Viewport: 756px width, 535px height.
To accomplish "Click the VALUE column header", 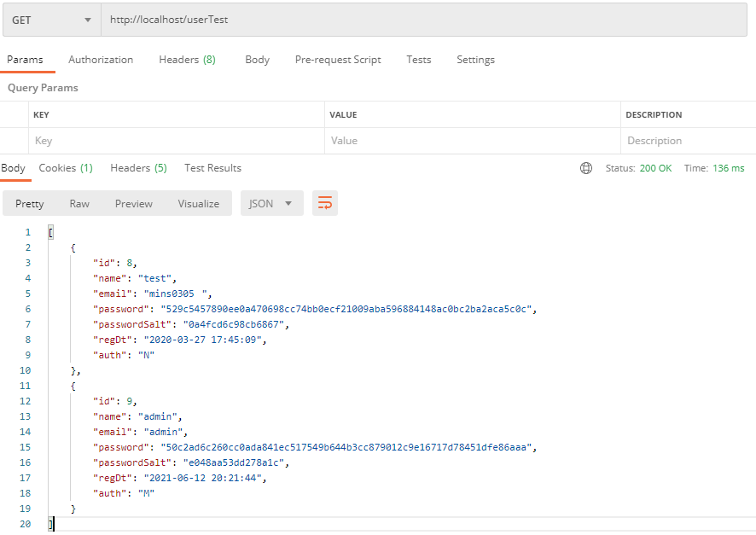I will click(343, 114).
